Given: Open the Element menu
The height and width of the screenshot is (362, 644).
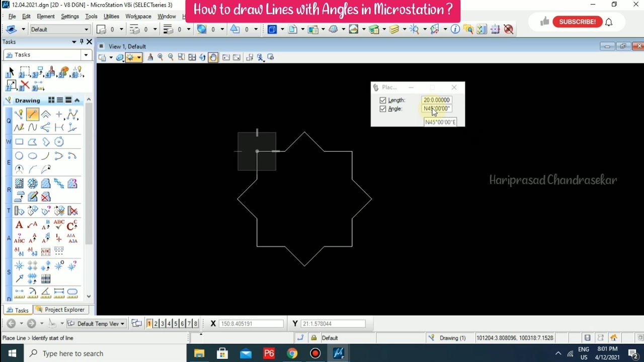Looking at the screenshot, I should (x=46, y=17).
